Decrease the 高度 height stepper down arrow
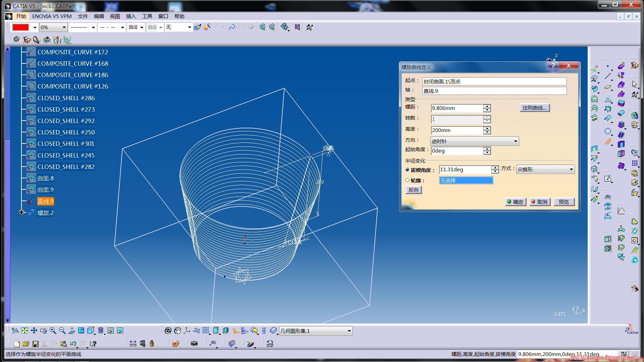Screen dimensions: 644x362 (487, 132)
